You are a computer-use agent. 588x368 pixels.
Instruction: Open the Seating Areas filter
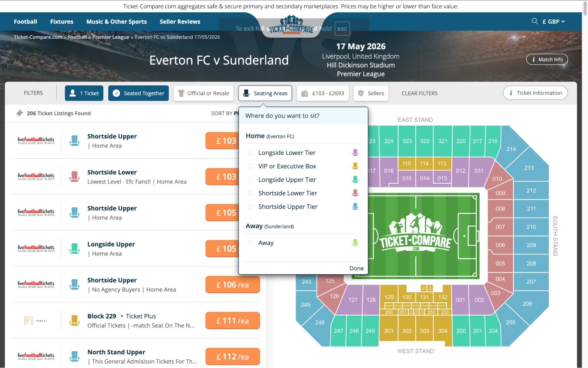(265, 93)
